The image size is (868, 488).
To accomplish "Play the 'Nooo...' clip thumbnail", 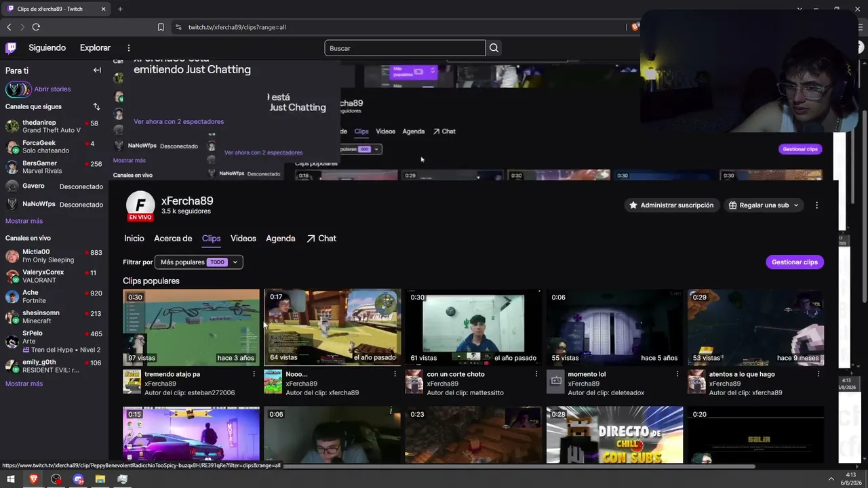I will (x=332, y=327).
